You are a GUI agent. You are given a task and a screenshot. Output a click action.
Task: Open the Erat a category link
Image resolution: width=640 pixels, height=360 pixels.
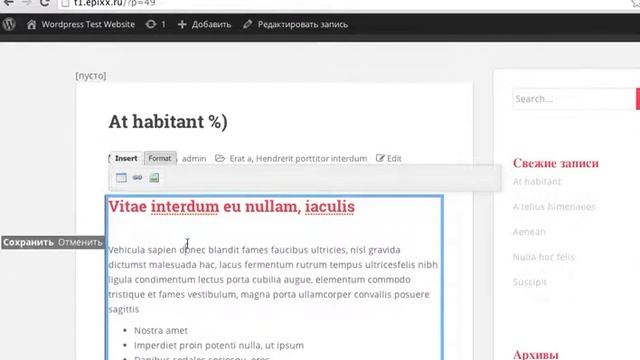[240, 158]
